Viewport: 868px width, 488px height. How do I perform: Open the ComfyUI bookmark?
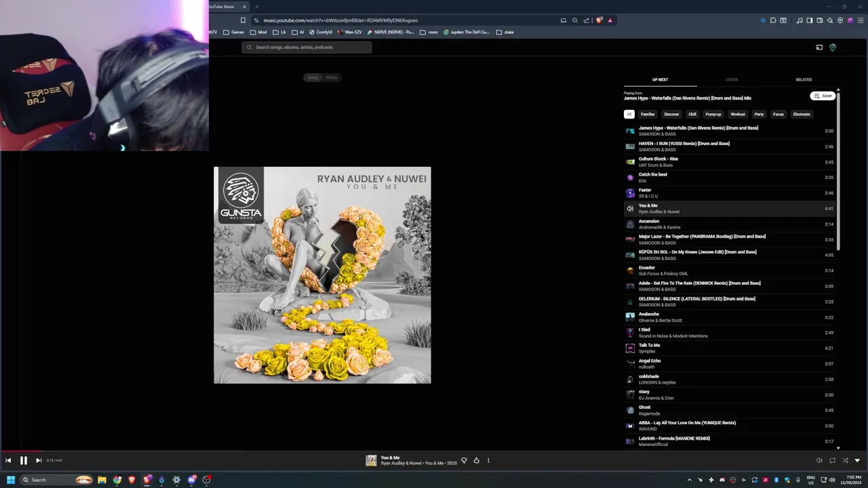pyautogui.click(x=321, y=32)
